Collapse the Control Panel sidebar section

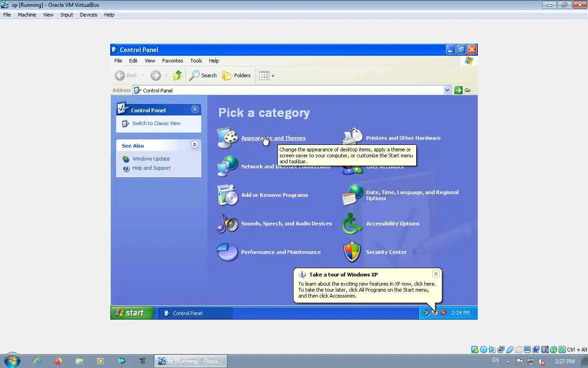pos(195,109)
